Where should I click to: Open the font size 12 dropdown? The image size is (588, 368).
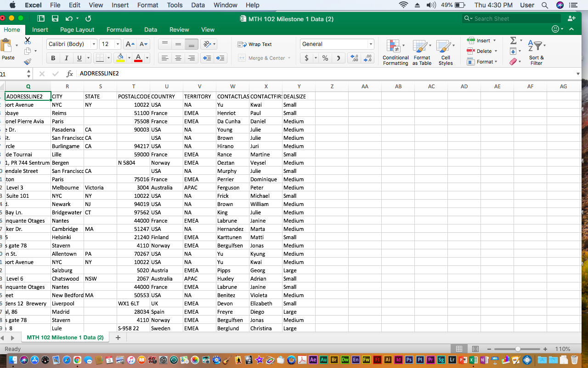click(x=118, y=44)
